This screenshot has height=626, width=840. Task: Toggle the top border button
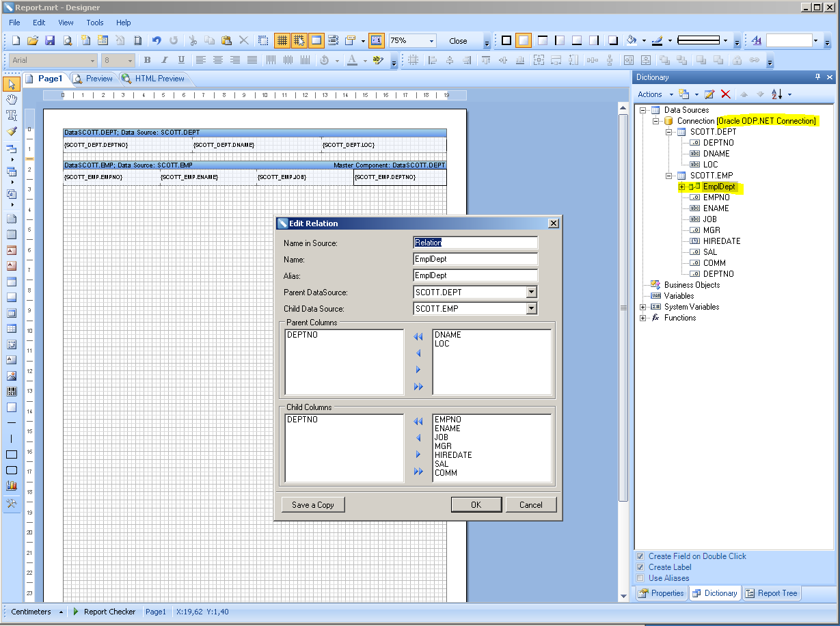542,41
